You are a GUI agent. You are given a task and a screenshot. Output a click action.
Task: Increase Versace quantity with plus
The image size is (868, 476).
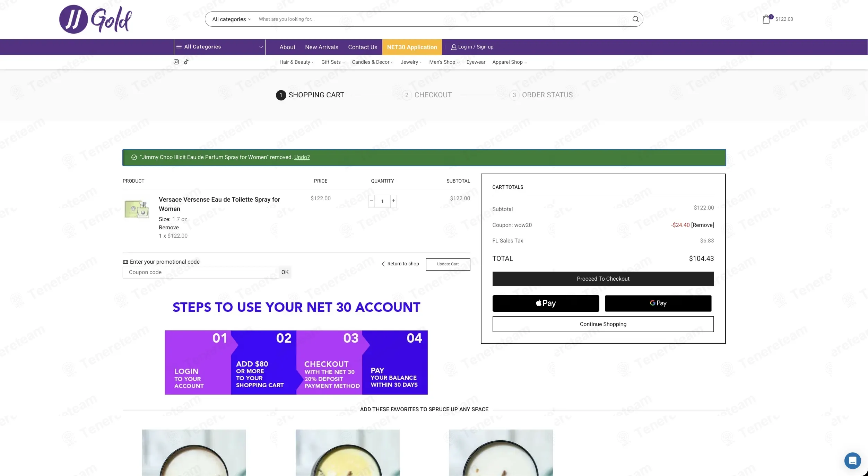[393, 201]
